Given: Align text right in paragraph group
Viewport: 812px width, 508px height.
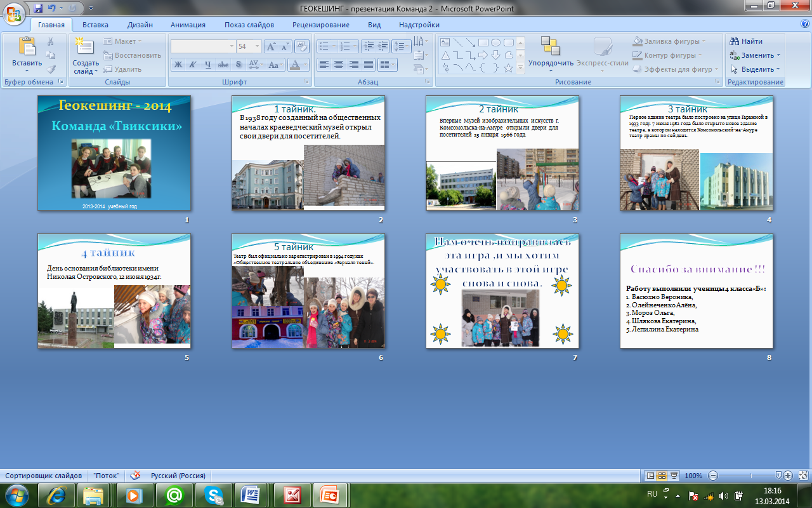Looking at the screenshot, I should [353, 65].
